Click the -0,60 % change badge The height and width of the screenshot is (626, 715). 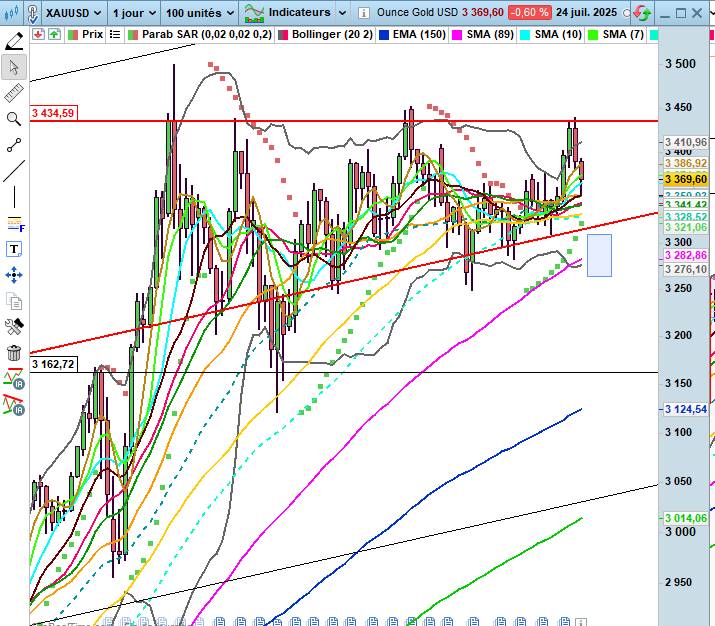529,12
